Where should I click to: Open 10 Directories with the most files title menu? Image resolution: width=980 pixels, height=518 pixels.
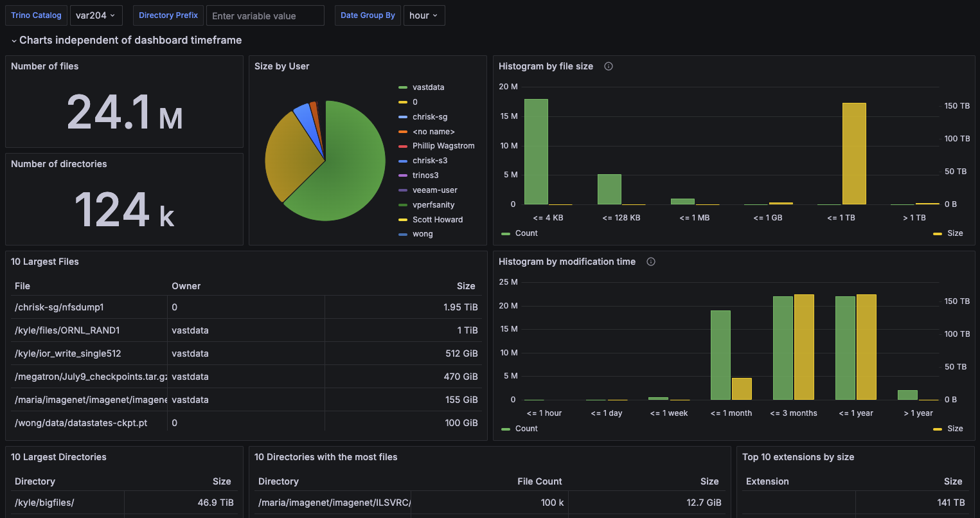point(326,457)
